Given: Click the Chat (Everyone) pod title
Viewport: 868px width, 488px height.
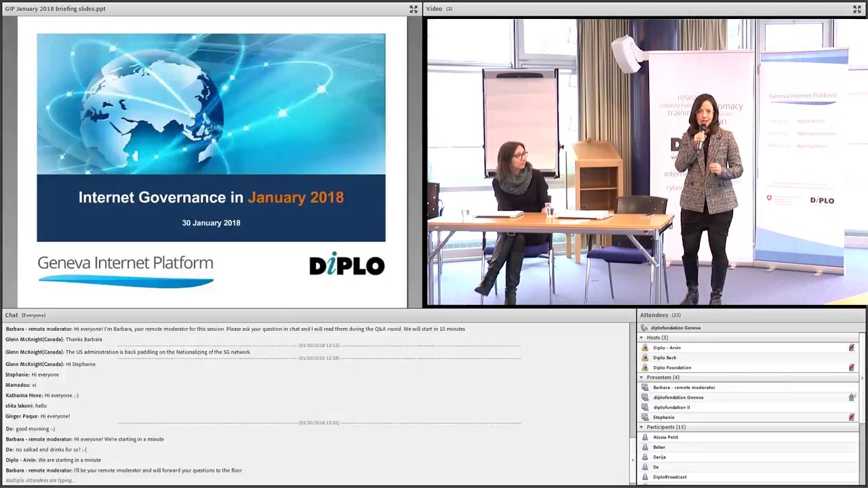Looking at the screenshot, I should click(x=25, y=315).
